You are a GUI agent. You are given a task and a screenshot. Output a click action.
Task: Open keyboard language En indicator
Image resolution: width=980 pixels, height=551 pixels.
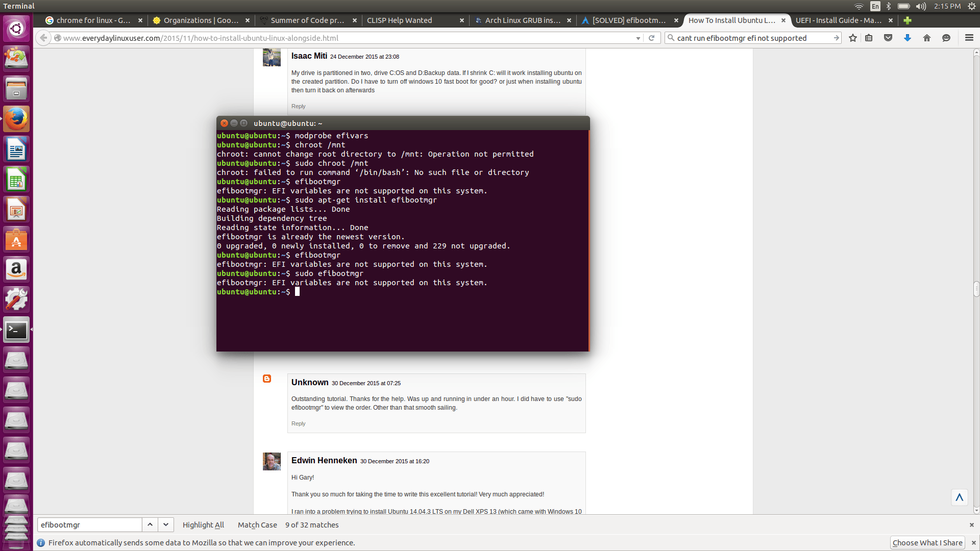(875, 6)
